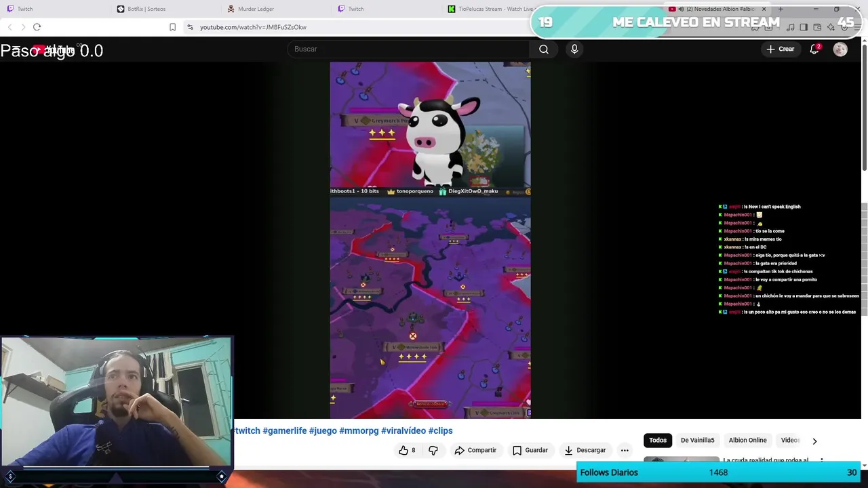Open the browser wallet icon
Screen dimensions: 868x488
817,27
